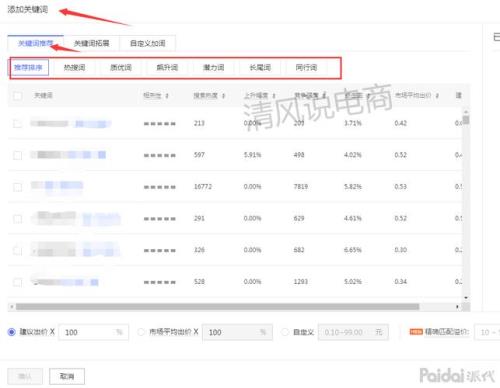Click the 5.91% rise value
This screenshot has width=500, height=388.
coord(252,155)
